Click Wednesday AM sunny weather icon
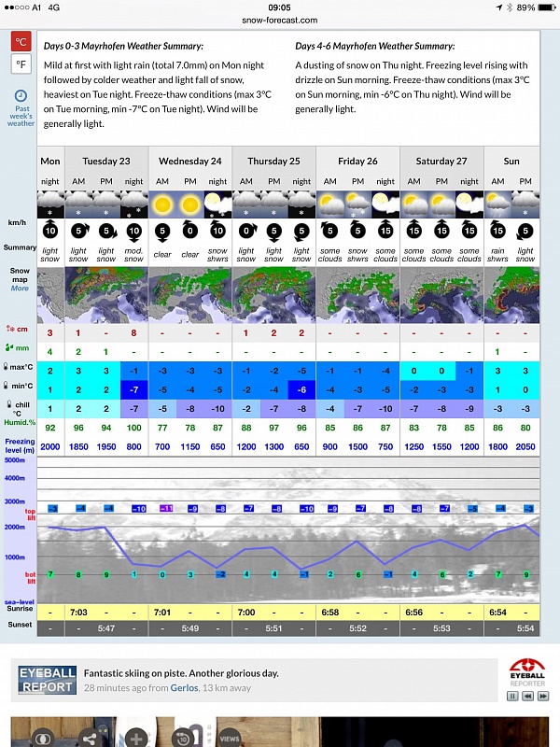This screenshot has height=747, width=560. 162,204
